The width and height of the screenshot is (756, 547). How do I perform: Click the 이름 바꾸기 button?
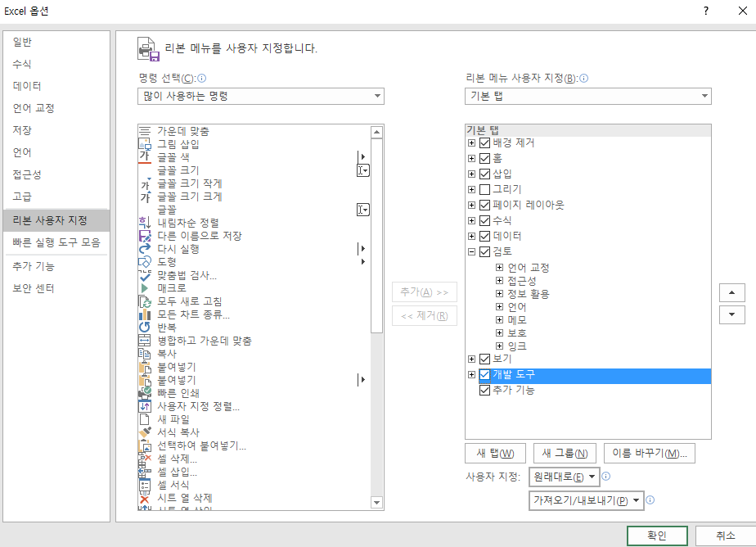pyautogui.click(x=650, y=453)
